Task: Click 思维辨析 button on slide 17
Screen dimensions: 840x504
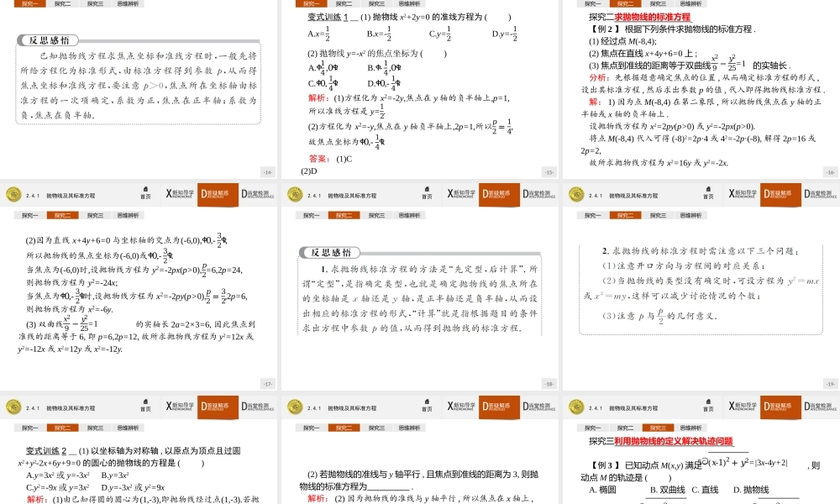Action: coord(128,215)
